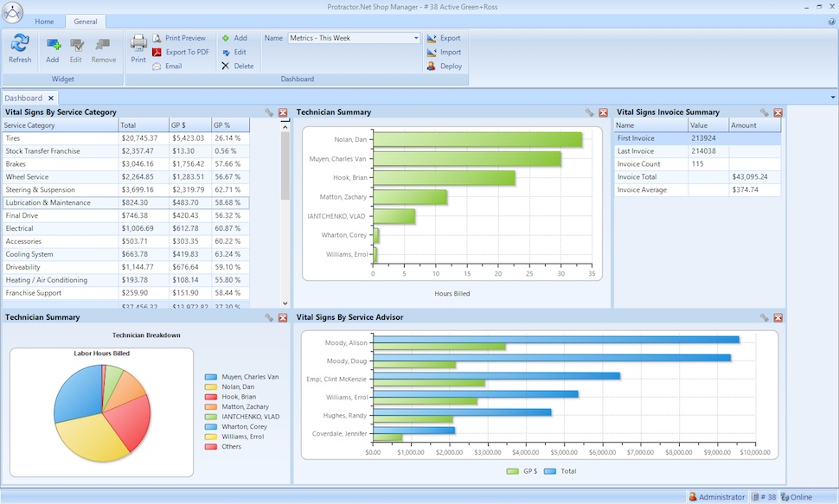
Task: Collapse the ribbon application menu orb
Action: (12, 12)
